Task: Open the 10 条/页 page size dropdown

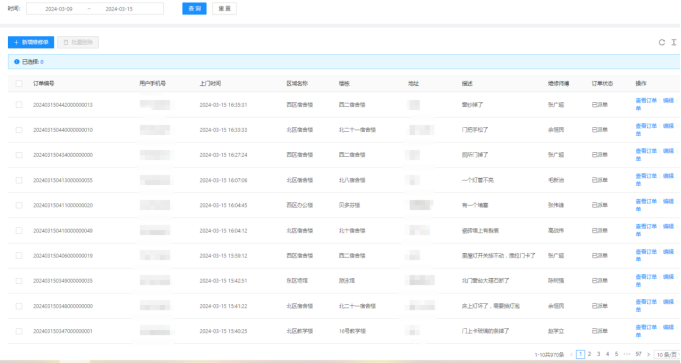Action: [666, 355]
